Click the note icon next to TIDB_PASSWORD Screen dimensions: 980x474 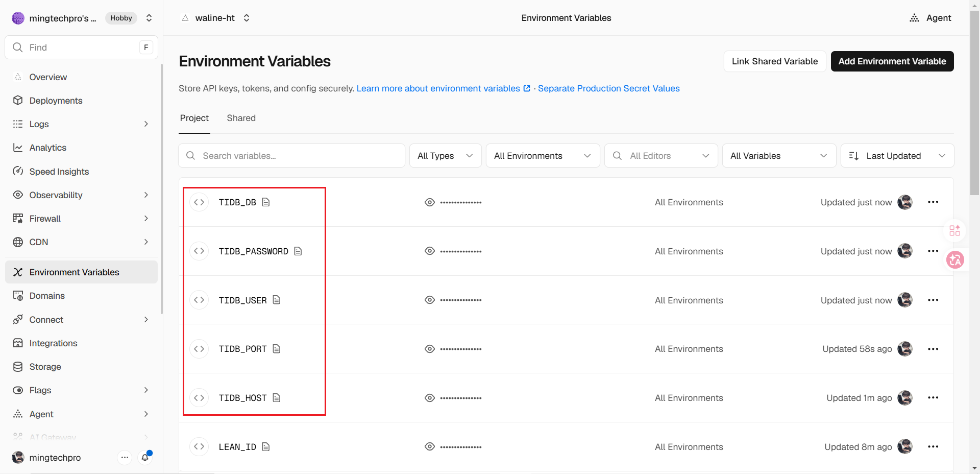click(x=298, y=251)
